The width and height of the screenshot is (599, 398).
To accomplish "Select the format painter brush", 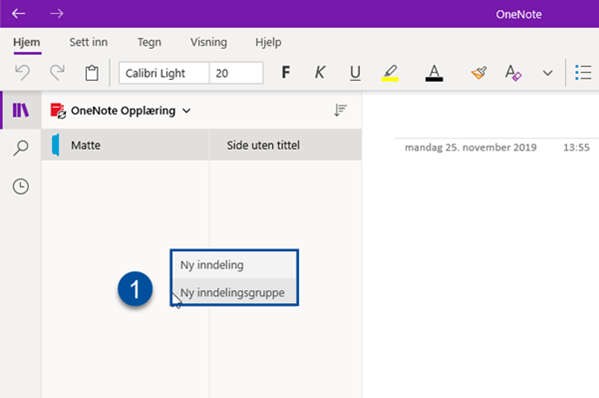I will point(479,73).
